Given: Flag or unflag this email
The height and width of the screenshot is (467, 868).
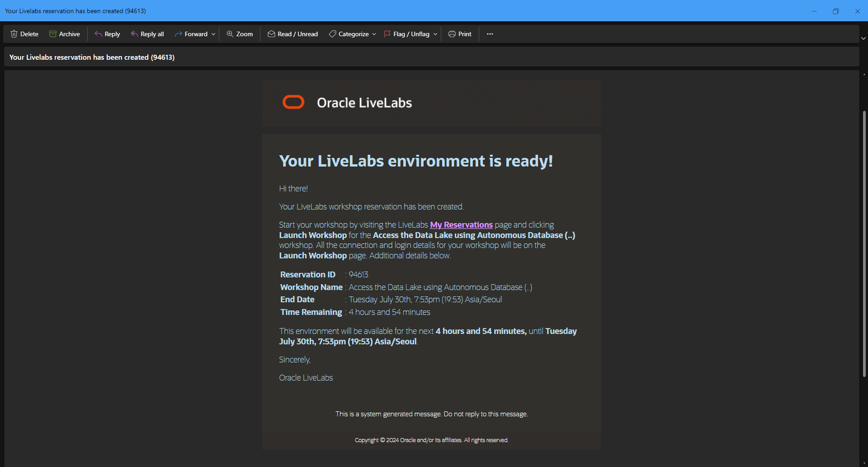Looking at the screenshot, I should pos(407,34).
